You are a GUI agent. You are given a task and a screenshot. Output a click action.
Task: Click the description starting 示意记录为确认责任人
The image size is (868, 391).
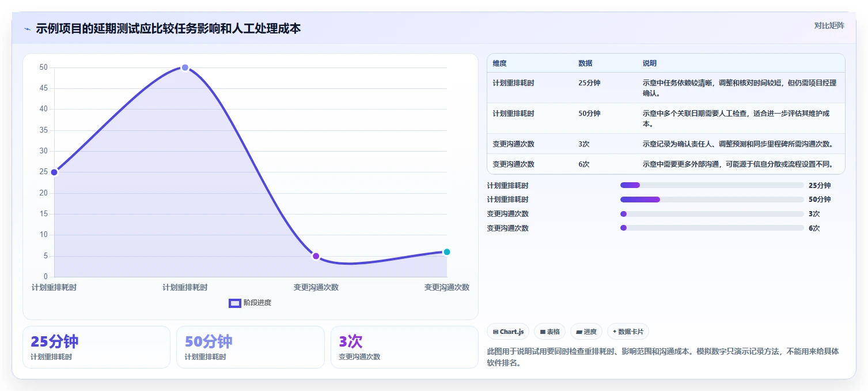click(738, 144)
